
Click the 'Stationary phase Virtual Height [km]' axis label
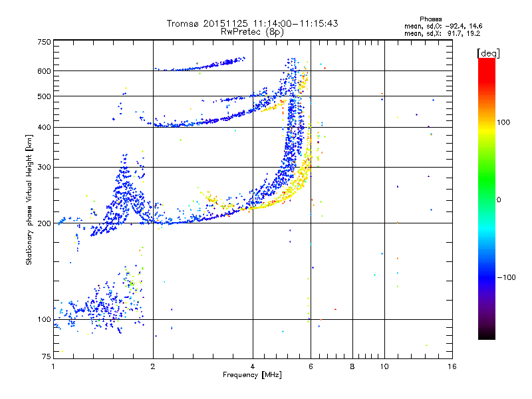pos(29,199)
